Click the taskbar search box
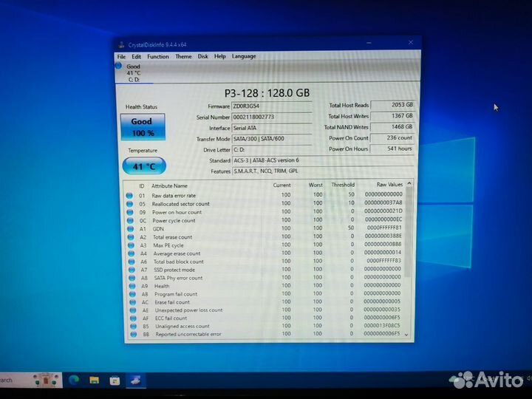Screen dimensions: 532x399 click(31, 380)
